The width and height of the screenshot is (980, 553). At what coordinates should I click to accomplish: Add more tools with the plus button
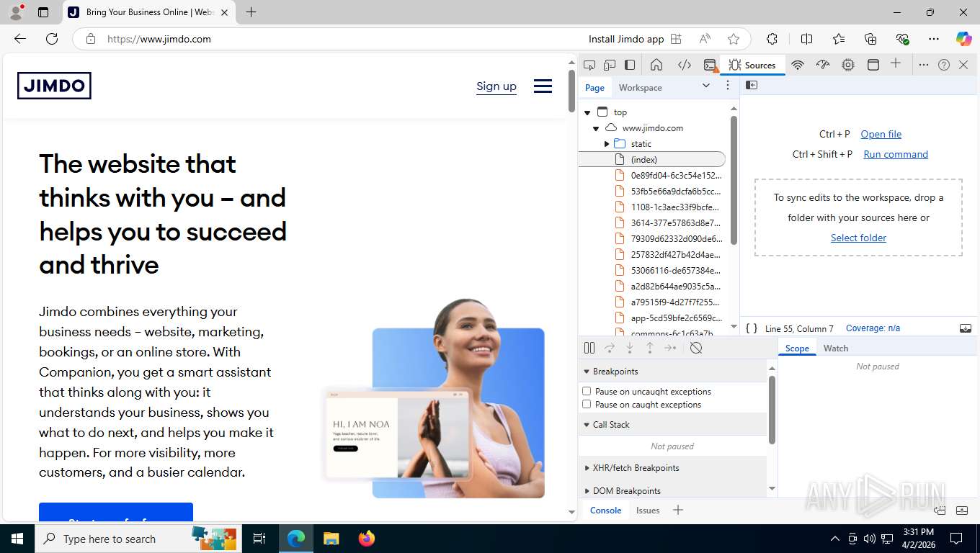click(x=896, y=64)
